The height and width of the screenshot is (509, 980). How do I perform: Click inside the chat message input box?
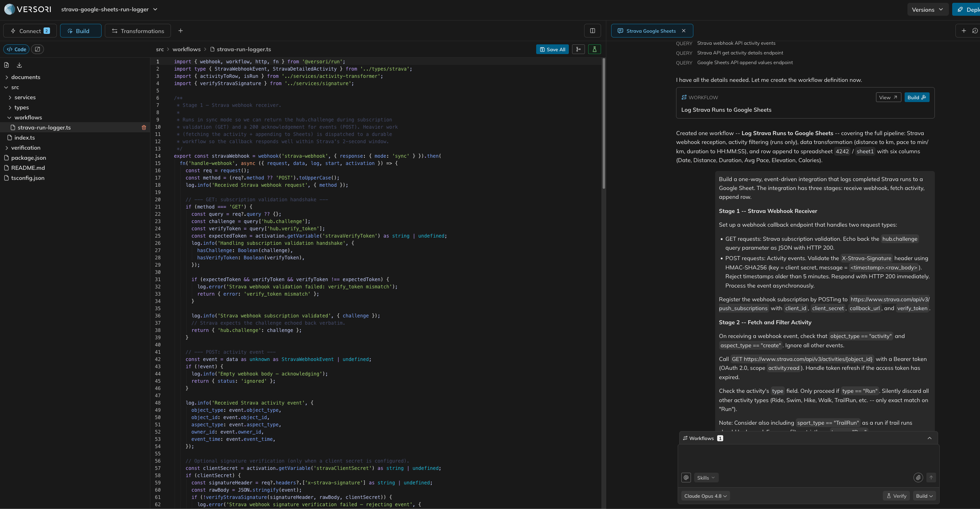tap(808, 457)
